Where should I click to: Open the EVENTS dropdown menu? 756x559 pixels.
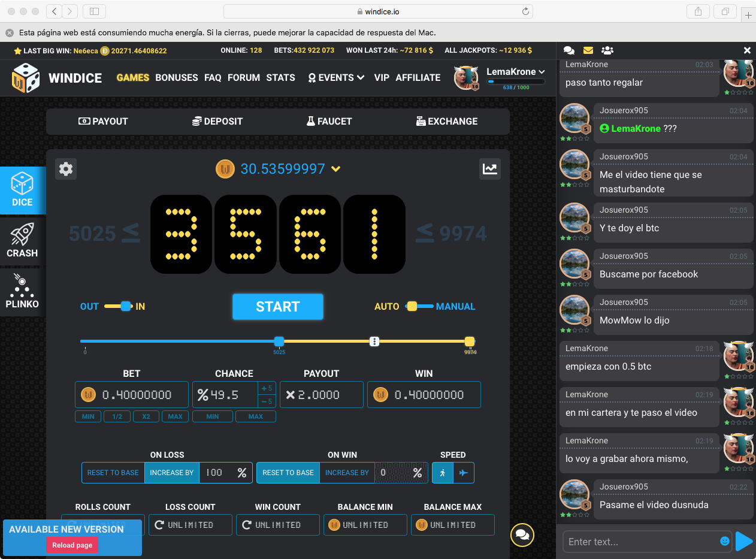click(x=336, y=77)
